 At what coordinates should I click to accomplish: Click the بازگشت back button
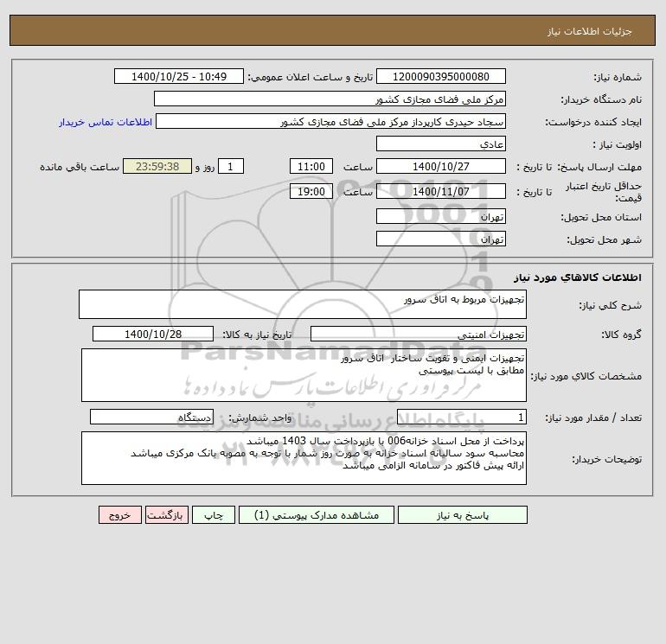[x=166, y=514]
